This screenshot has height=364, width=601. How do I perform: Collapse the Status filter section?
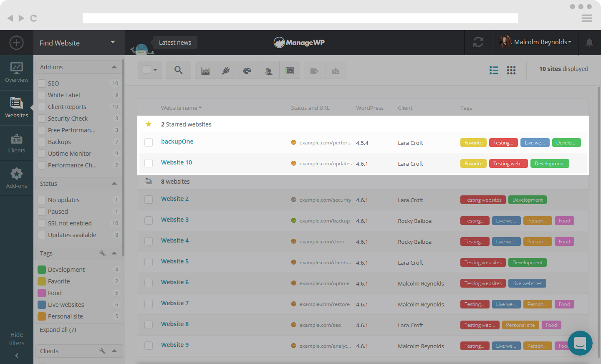114,184
